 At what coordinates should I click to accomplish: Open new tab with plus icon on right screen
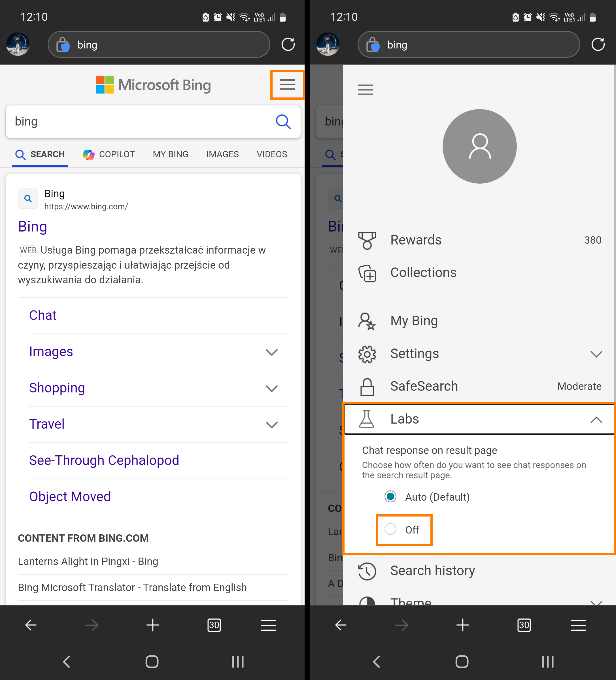[x=462, y=625]
